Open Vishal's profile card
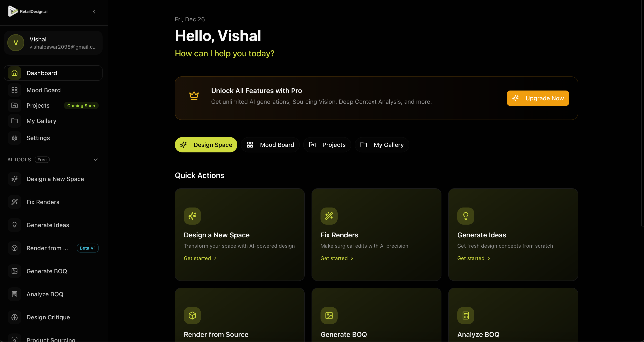The image size is (644, 342). 53,42
